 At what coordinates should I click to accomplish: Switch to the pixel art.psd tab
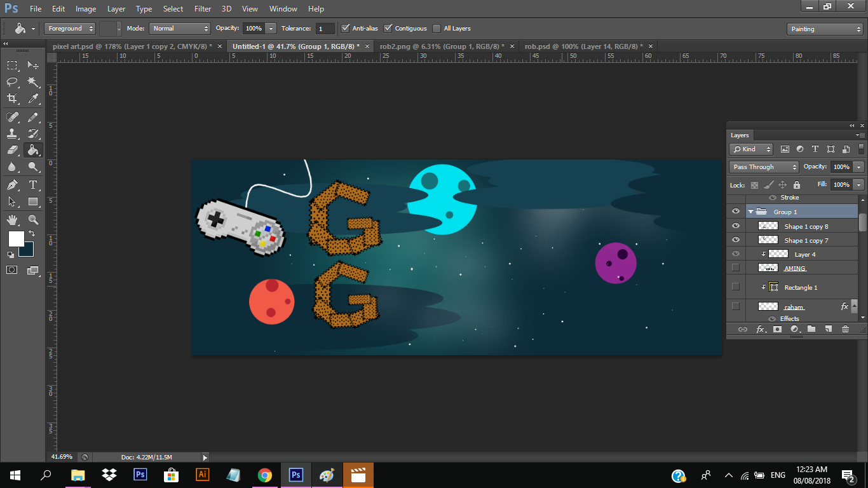point(132,46)
